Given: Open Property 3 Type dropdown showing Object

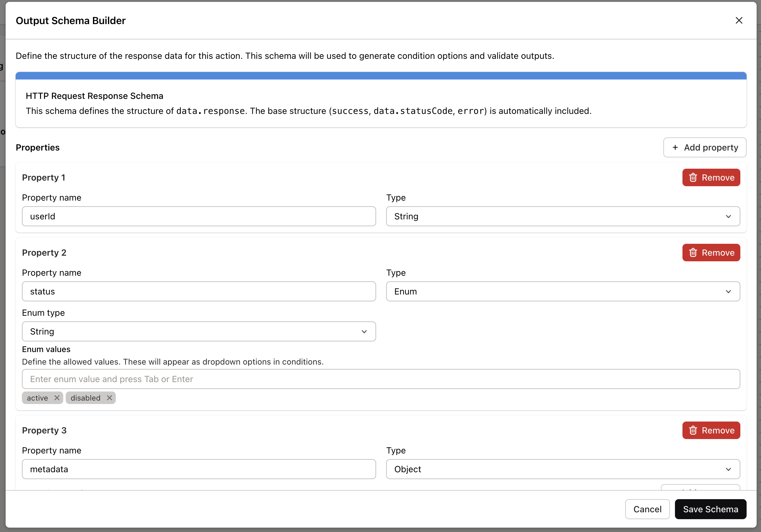Looking at the screenshot, I should [x=563, y=469].
